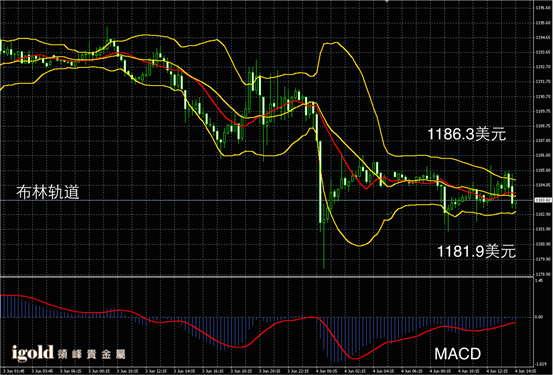Click the divider between price chart and MACD

click(x=267, y=276)
